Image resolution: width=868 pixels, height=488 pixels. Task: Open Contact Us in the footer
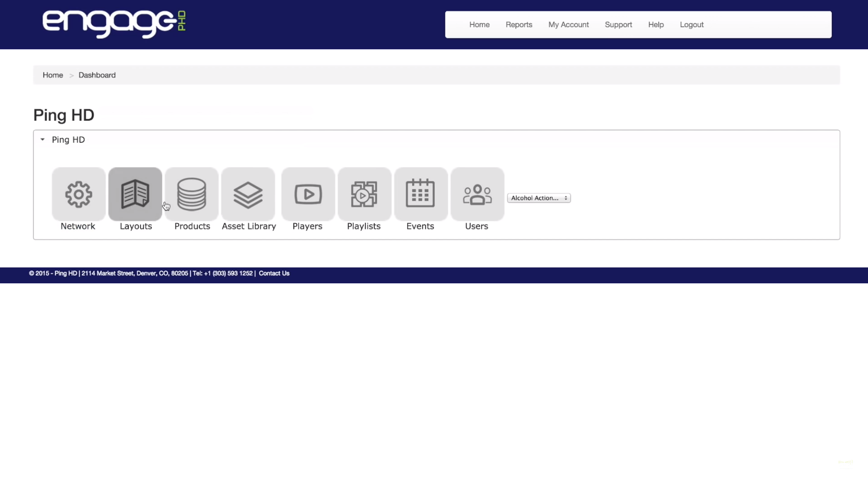(x=274, y=273)
